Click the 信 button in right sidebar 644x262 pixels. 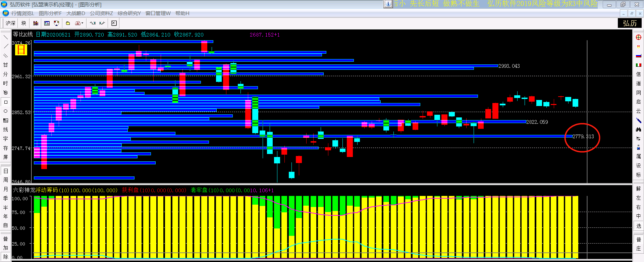[639, 74]
